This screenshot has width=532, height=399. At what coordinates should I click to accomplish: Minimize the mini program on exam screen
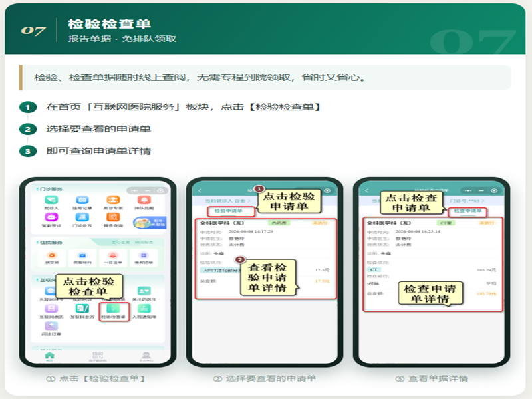481,190
